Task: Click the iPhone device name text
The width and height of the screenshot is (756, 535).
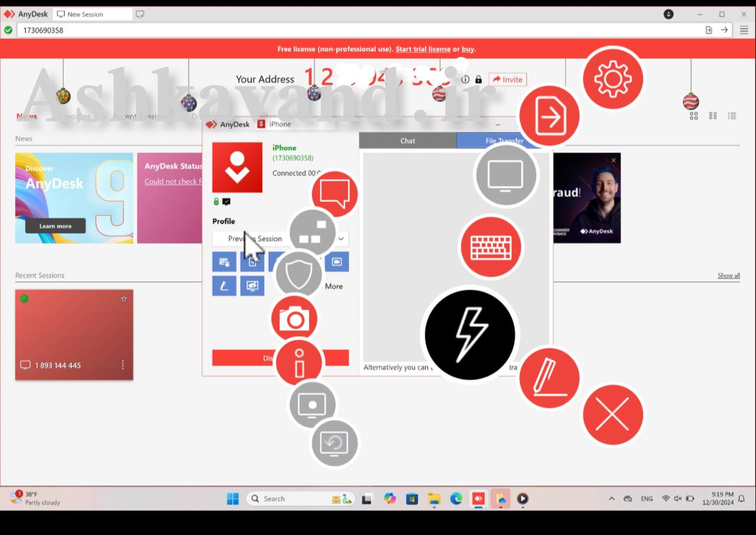Action: point(284,148)
